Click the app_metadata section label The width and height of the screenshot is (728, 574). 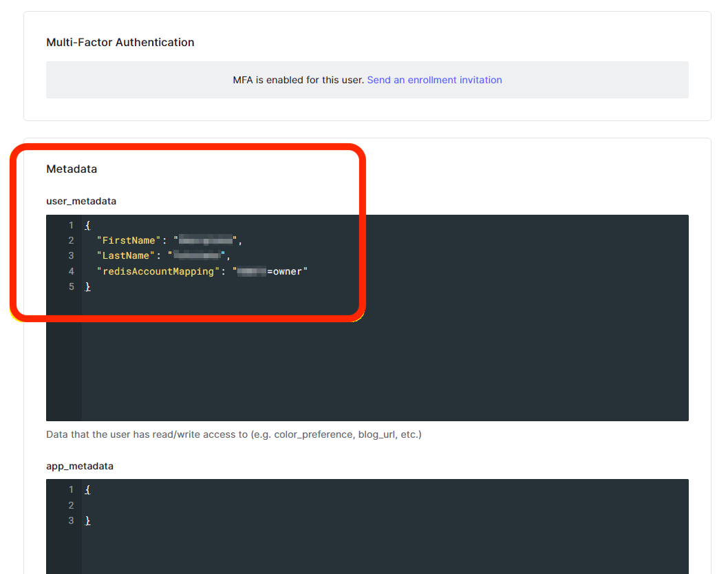pyautogui.click(x=80, y=466)
